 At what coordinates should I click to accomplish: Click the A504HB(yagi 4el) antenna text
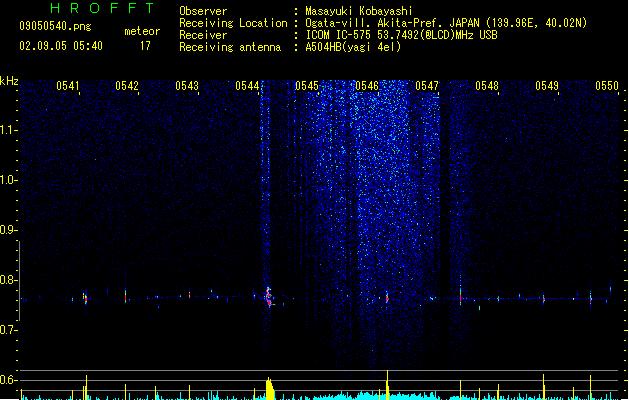coord(353,47)
